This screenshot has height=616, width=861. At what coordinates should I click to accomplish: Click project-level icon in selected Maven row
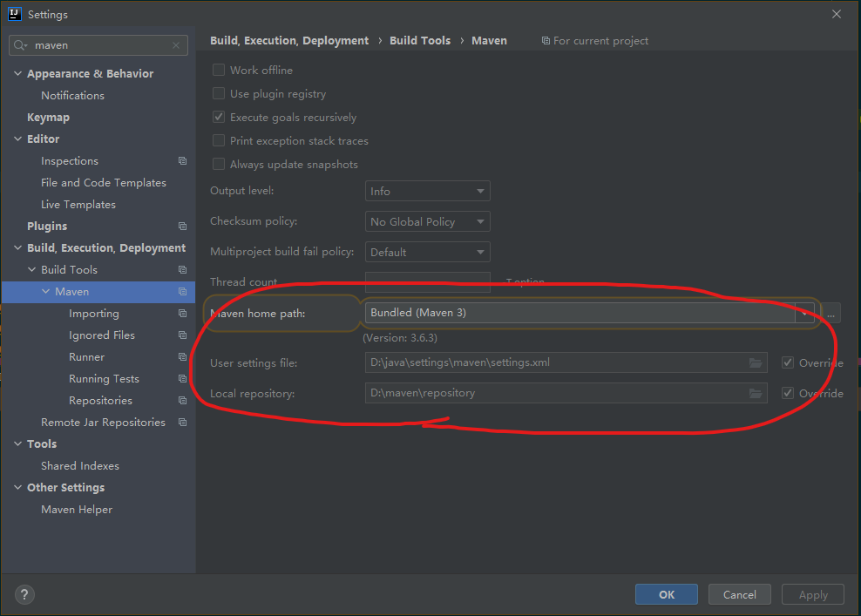182,292
